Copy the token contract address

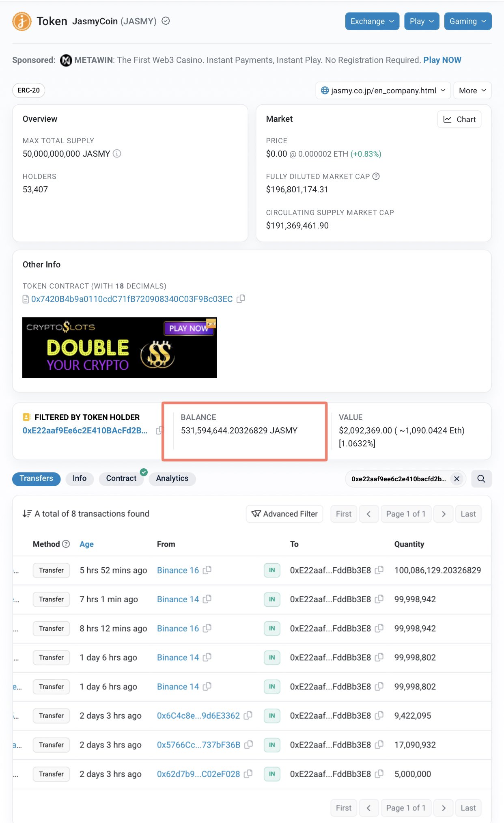pos(241,299)
